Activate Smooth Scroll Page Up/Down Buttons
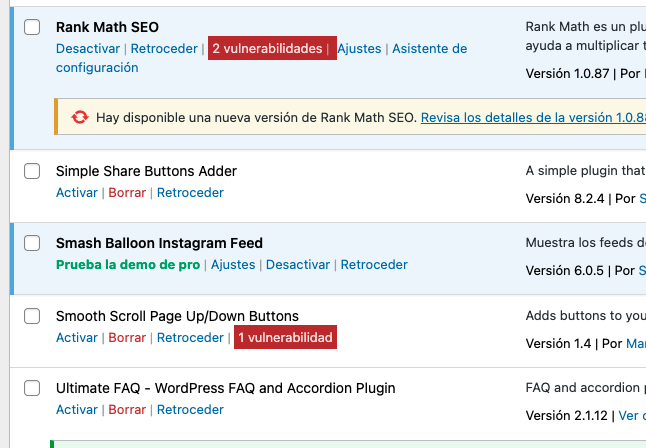Image resolution: width=646 pixels, height=448 pixels. [77, 338]
